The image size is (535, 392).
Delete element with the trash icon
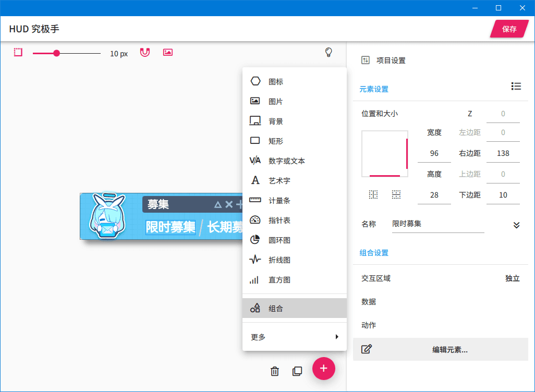275,371
